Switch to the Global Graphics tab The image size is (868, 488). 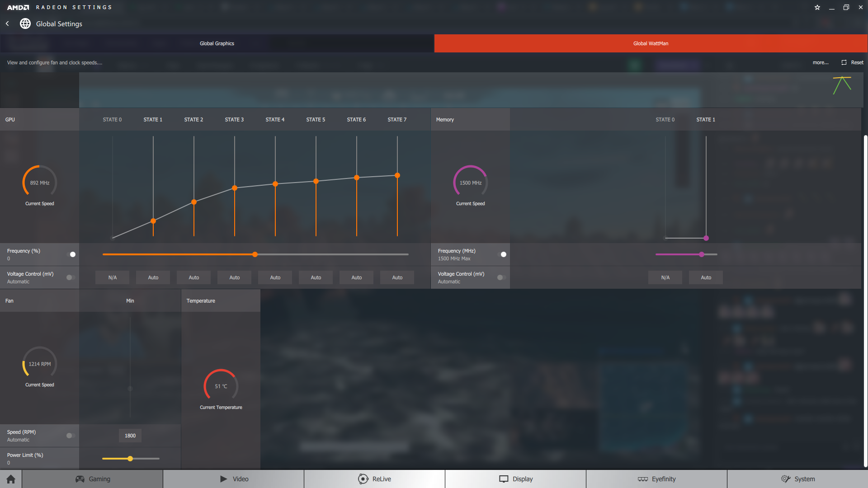(x=217, y=43)
